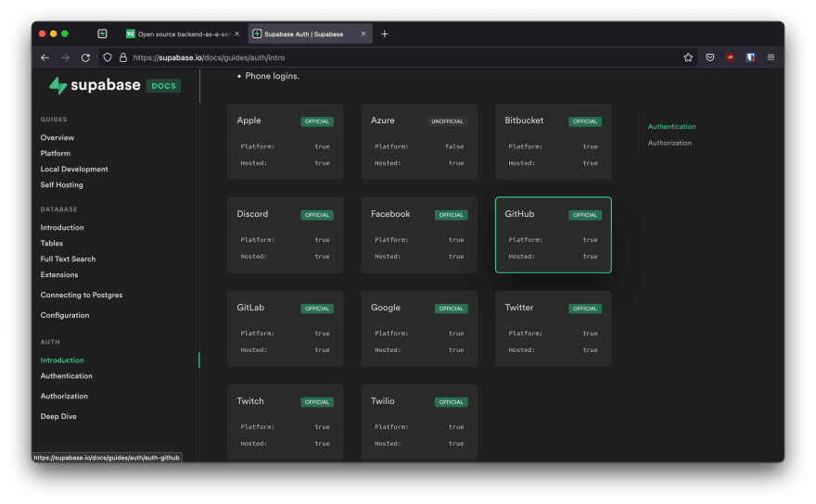Open the Configuration sidebar link
The image size is (816, 504).
coord(65,315)
